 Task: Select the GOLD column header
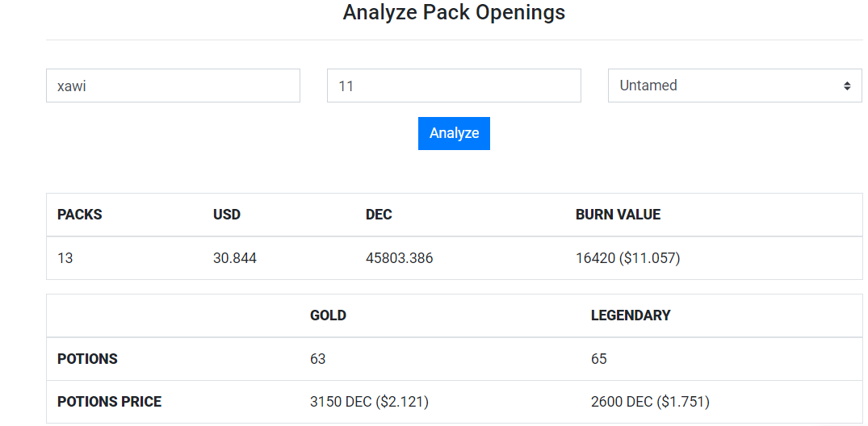pos(329,315)
